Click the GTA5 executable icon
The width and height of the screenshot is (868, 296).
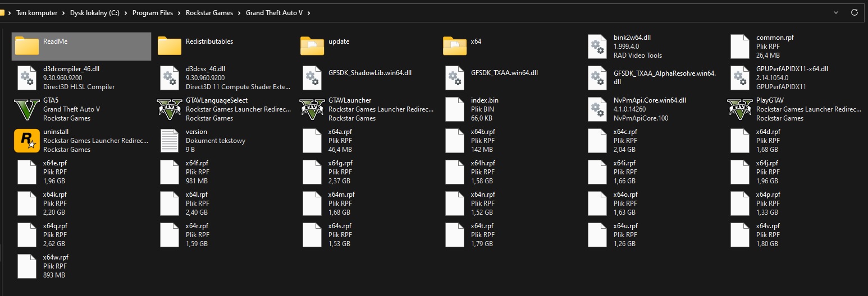26,109
